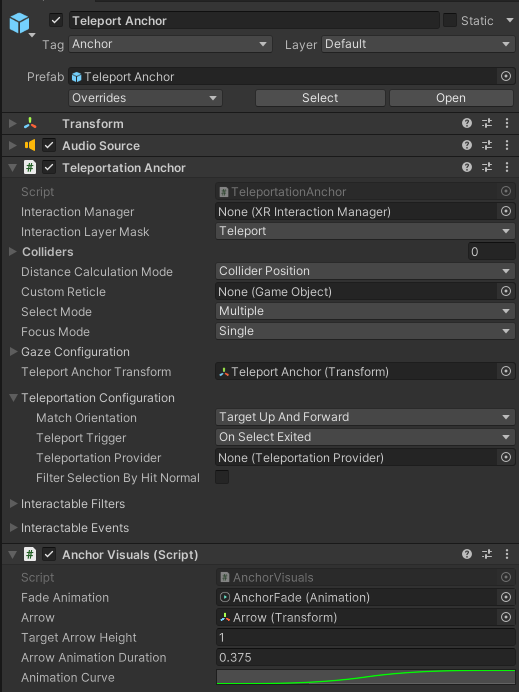Click the GameObject name field
The image size is (519, 692).
(254, 21)
